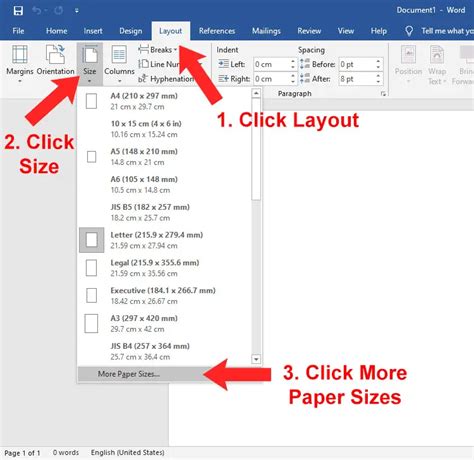Select JIS B5 (182 x 257 mm) size
Screen dimensions: 474x460
click(165, 212)
